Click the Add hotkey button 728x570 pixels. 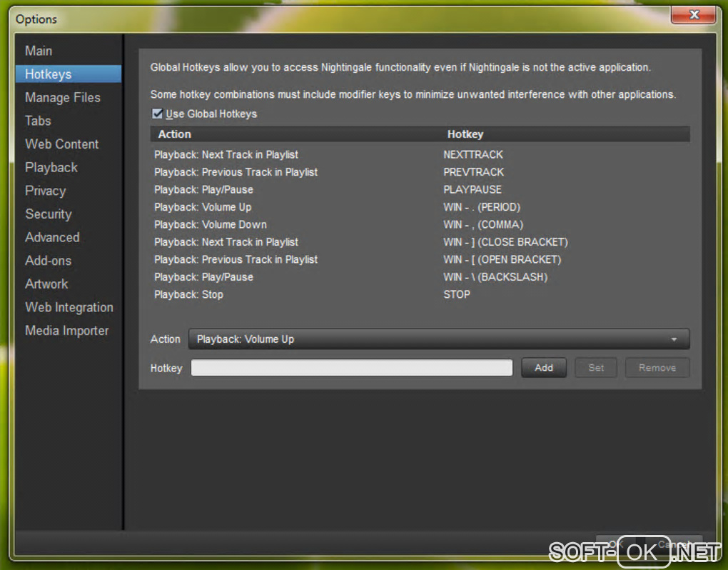(x=544, y=367)
